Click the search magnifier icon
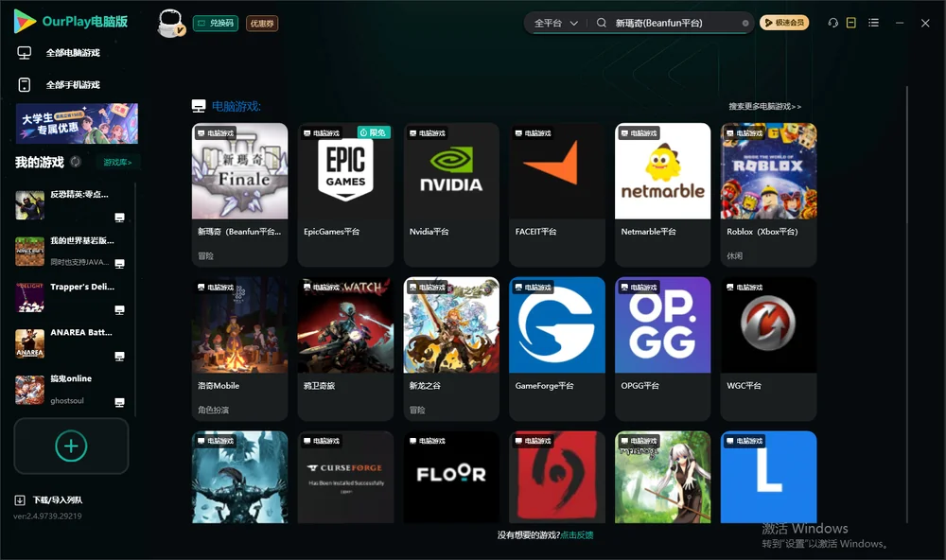 (602, 23)
